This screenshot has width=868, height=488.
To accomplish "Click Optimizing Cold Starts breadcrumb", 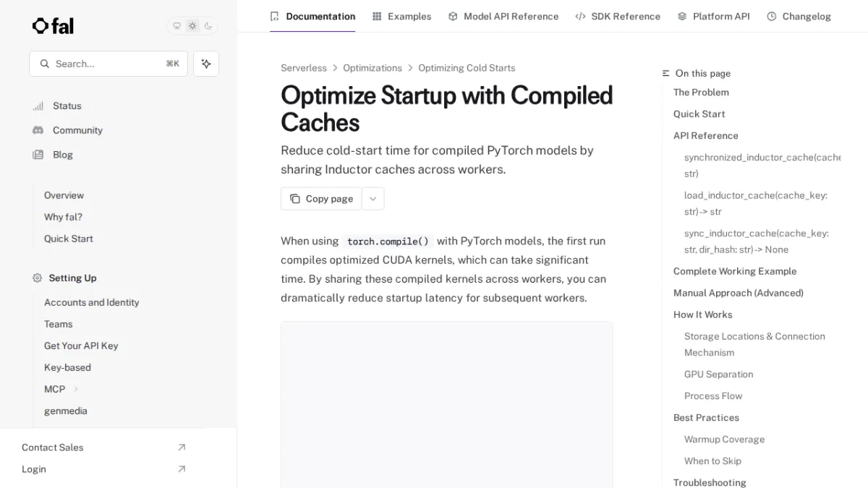I will pyautogui.click(x=467, y=68).
